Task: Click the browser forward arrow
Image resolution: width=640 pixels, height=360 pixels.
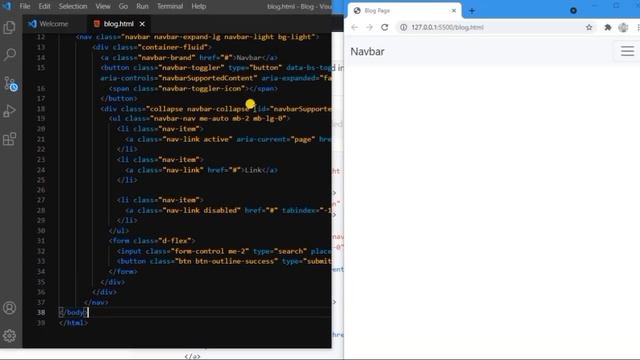Action: (x=369, y=27)
